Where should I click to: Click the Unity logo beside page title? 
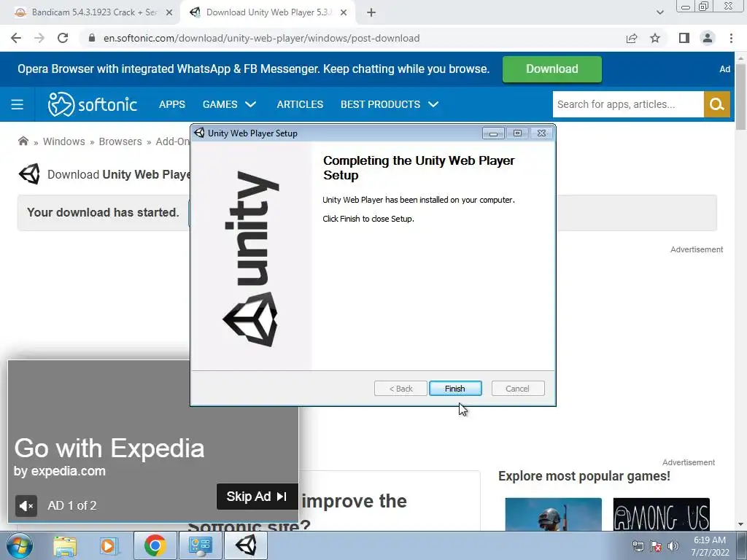pos(29,174)
